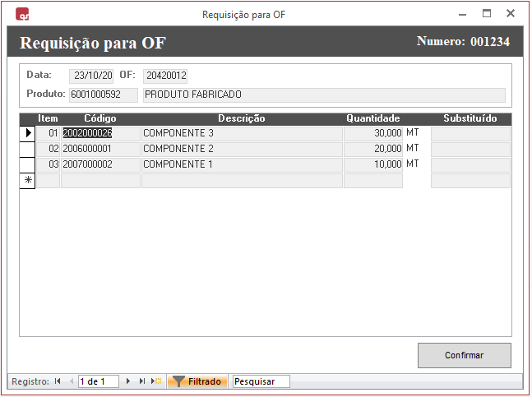The height and width of the screenshot is (397, 532).
Task: Select code 2006000001 cell
Action: [x=100, y=149]
